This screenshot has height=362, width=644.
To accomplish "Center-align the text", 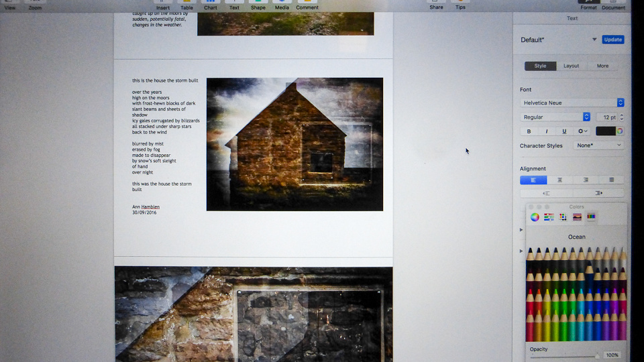I will point(559,180).
